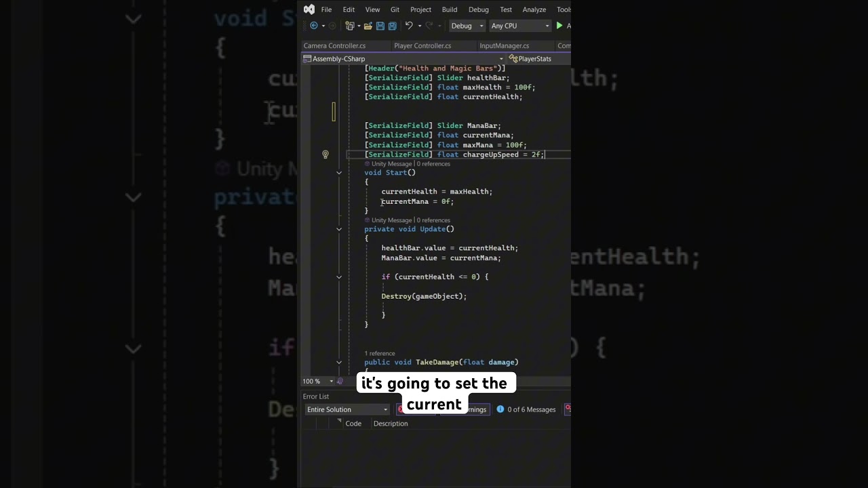This screenshot has width=868, height=488.
Task: Collapse the Update() method region
Action: pos(339,229)
